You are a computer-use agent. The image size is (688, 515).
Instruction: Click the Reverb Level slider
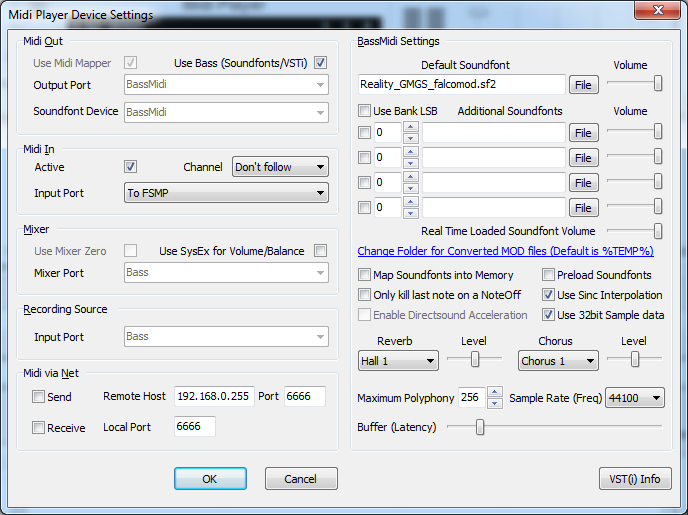click(475, 359)
